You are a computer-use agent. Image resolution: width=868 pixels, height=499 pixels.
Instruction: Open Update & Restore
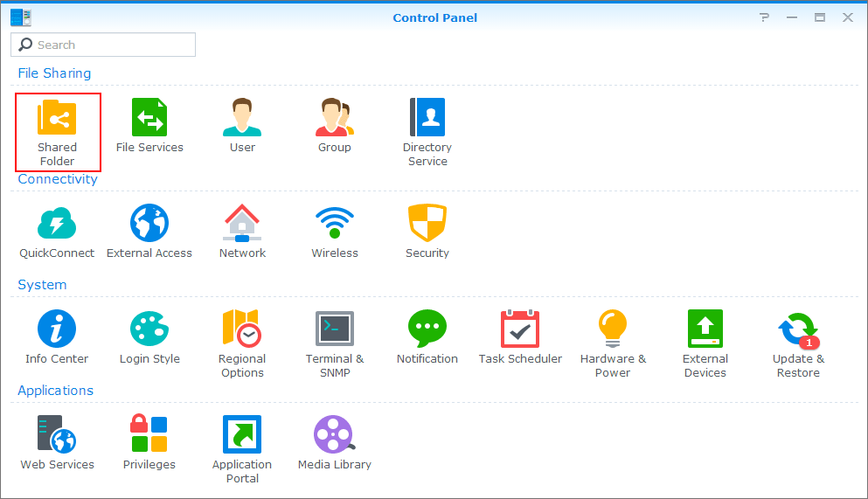pos(798,344)
